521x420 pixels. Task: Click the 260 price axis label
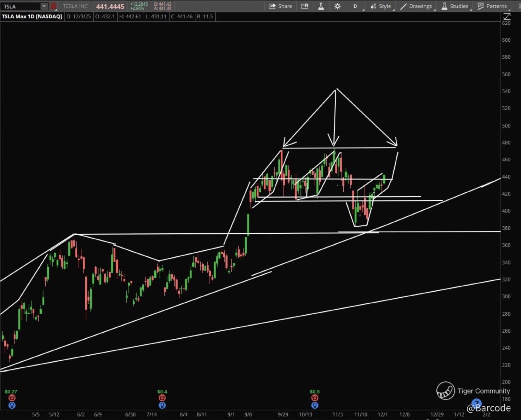tap(506, 331)
